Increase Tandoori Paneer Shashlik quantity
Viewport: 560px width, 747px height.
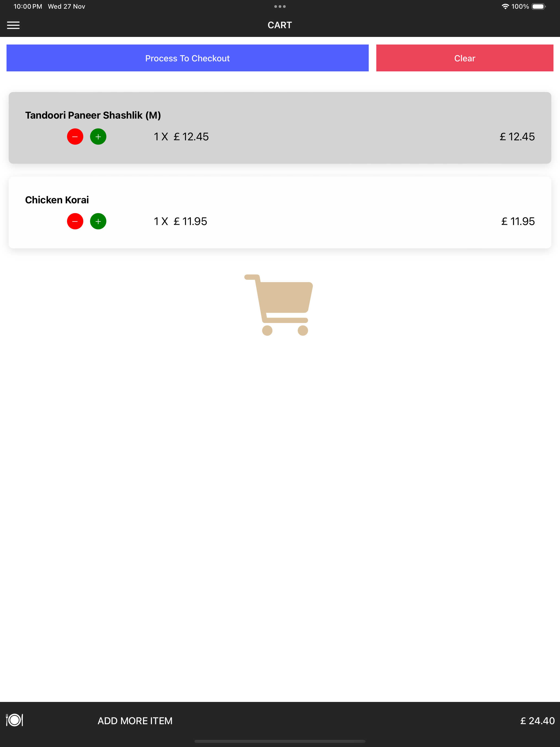click(x=98, y=137)
